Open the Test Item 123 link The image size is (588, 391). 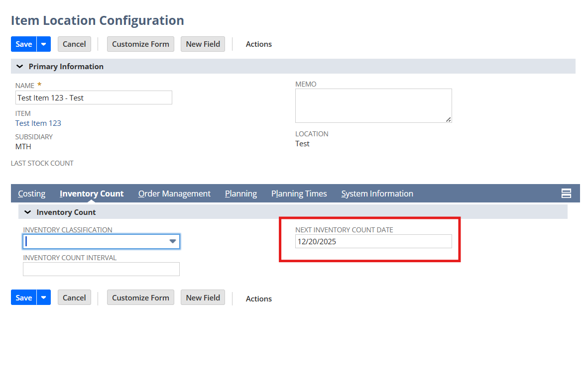click(x=38, y=123)
